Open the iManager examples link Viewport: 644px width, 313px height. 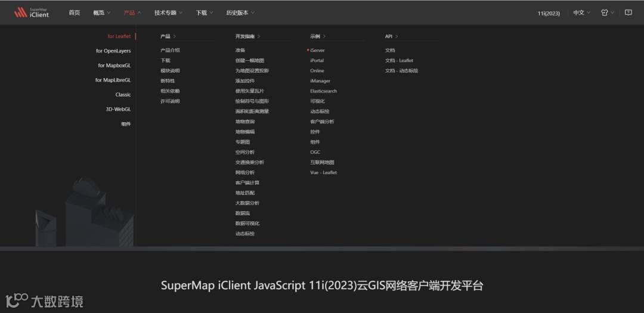pyautogui.click(x=320, y=81)
